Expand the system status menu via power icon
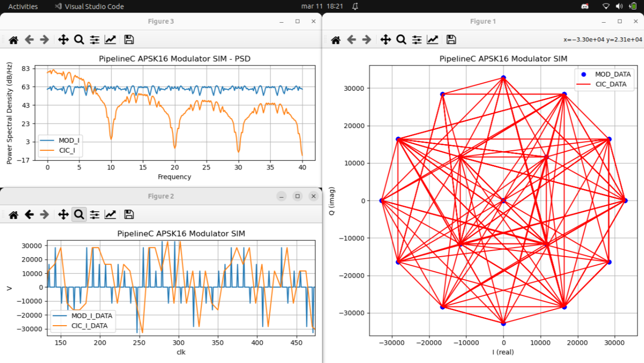The image size is (644, 363). pos(633,7)
